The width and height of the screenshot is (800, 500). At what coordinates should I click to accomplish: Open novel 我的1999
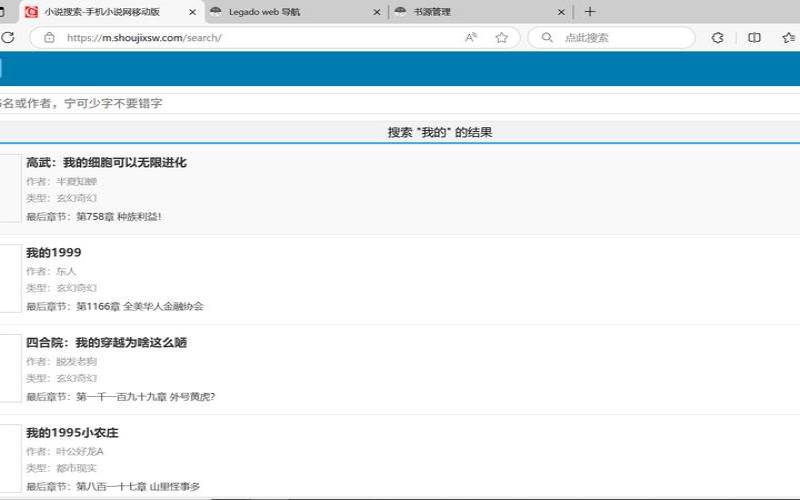pos(54,253)
